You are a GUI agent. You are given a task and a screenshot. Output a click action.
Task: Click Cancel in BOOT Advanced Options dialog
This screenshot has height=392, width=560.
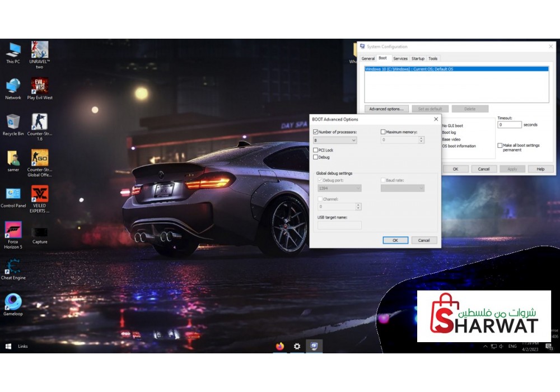point(424,240)
